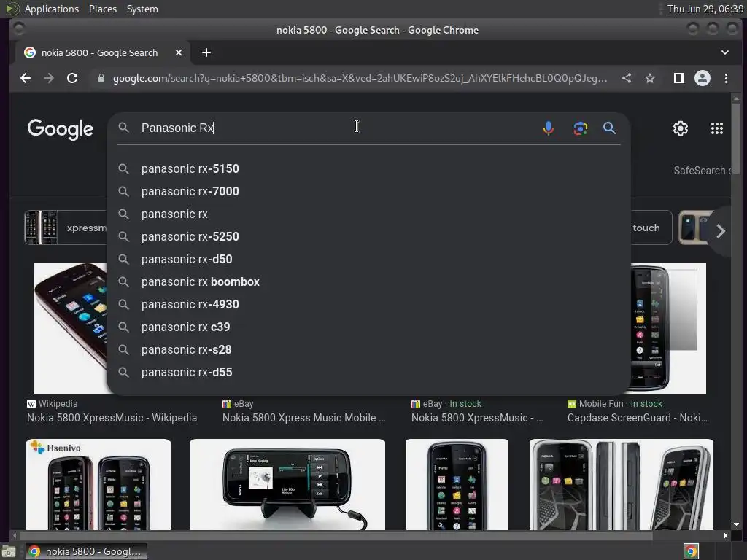Pick suggestion panasonic rx c39
This screenshot has width=747, height=560.
pos(368,327)
